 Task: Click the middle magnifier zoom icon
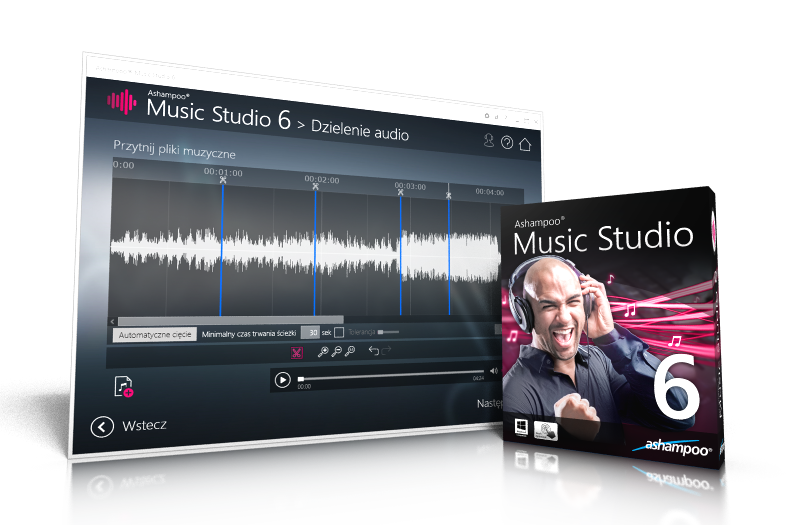336,352
